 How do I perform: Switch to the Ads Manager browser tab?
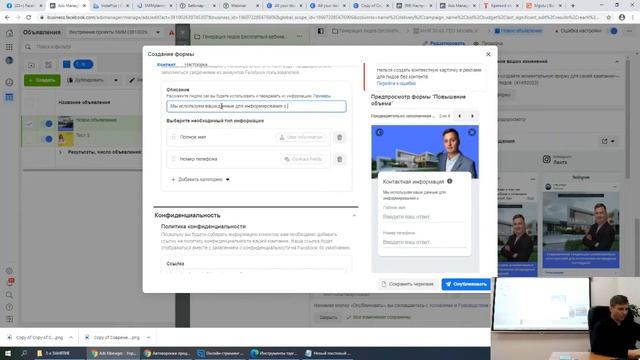click(68, 6)
